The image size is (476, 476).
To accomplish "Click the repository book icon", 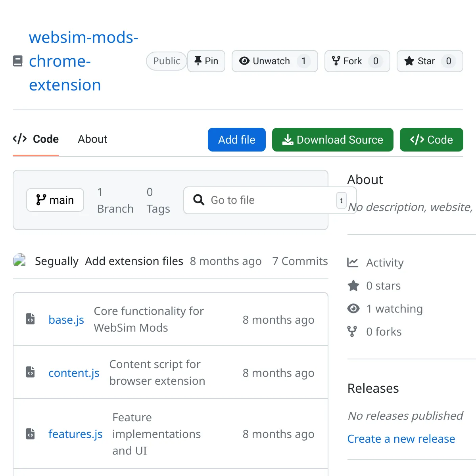I will click(x=18, y=61).
